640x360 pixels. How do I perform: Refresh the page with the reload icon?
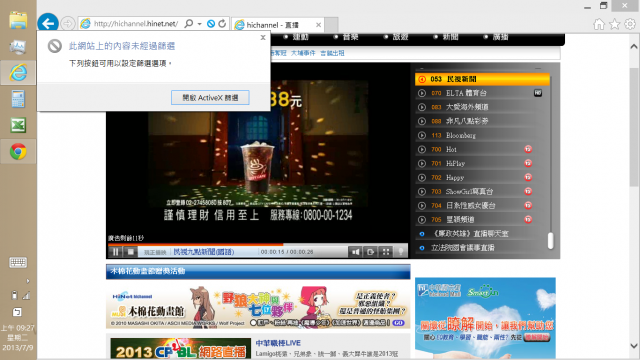tap(222, 24)
